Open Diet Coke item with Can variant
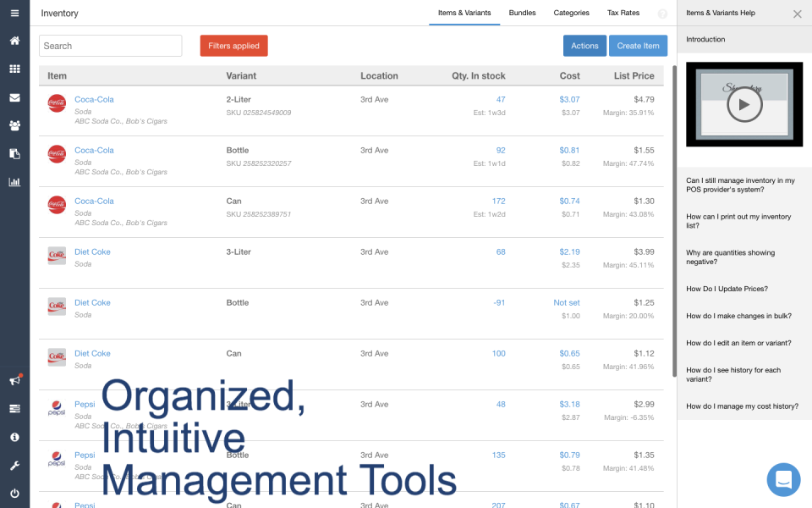Screen dimensions: 812x508 point(92,354)
